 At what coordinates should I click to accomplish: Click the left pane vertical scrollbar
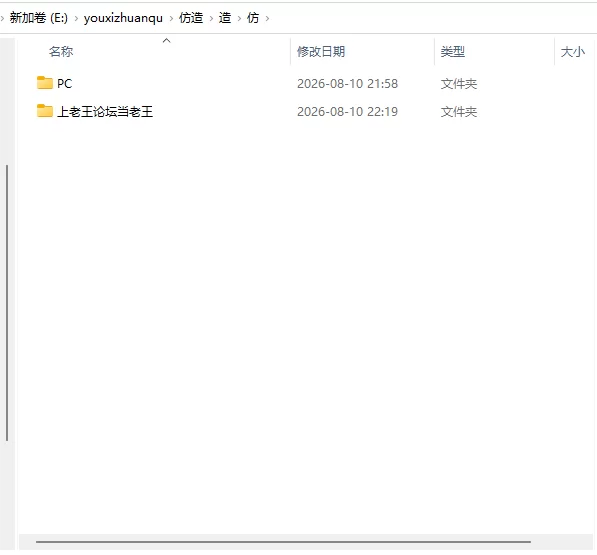[x=7, y=303]
